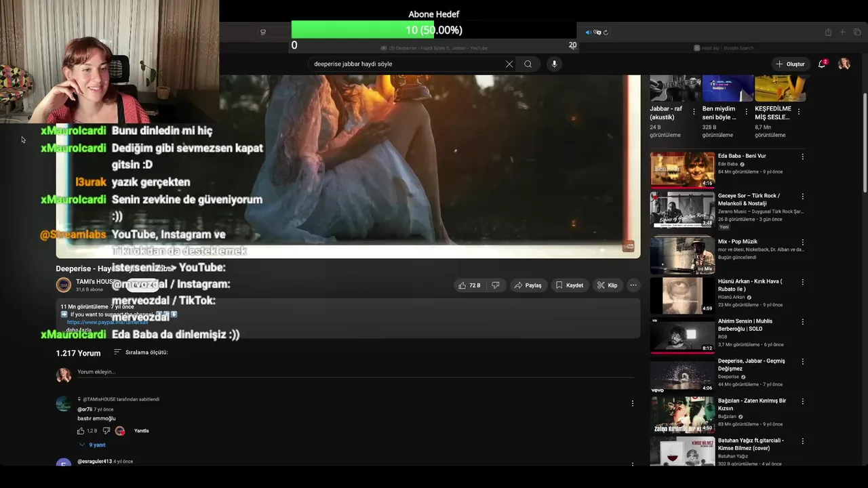Mute the tab via speaker icon

(x=588, y=32)
